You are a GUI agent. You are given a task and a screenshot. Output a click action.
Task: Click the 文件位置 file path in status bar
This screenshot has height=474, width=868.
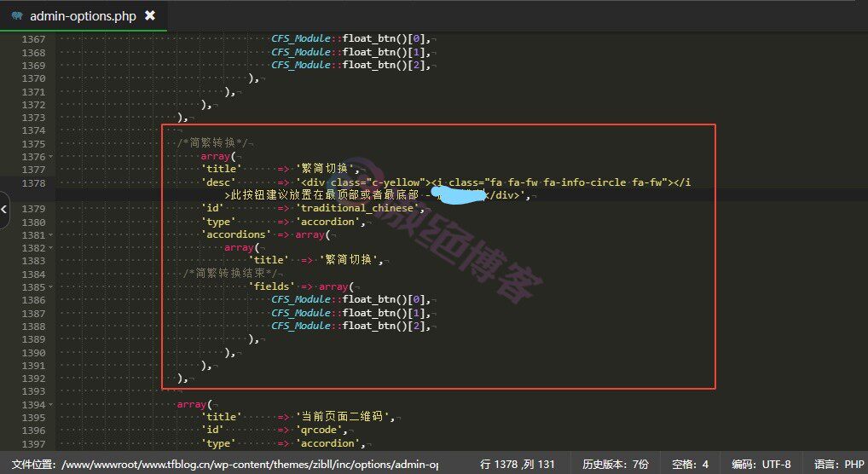click(225, 464)
